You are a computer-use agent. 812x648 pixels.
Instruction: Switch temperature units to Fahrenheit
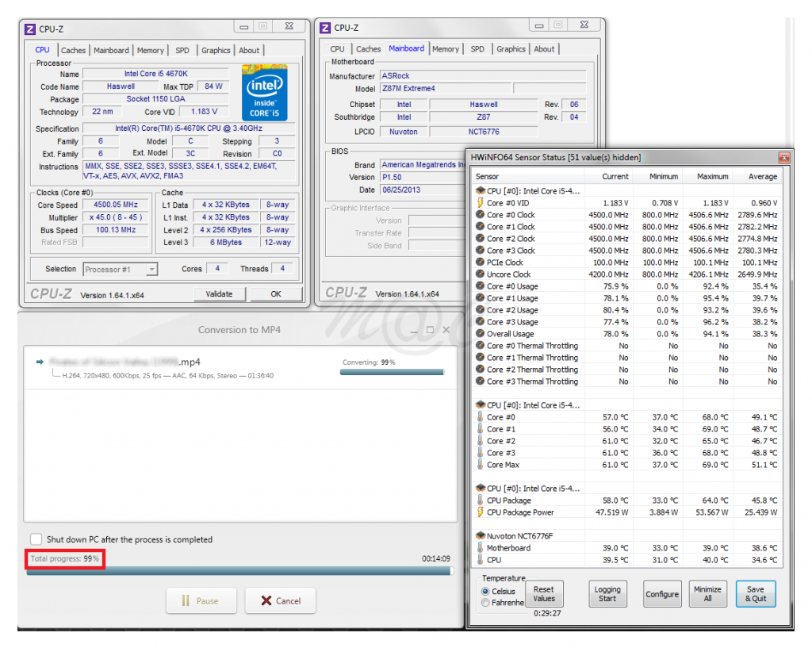click(x=485, y=603)
